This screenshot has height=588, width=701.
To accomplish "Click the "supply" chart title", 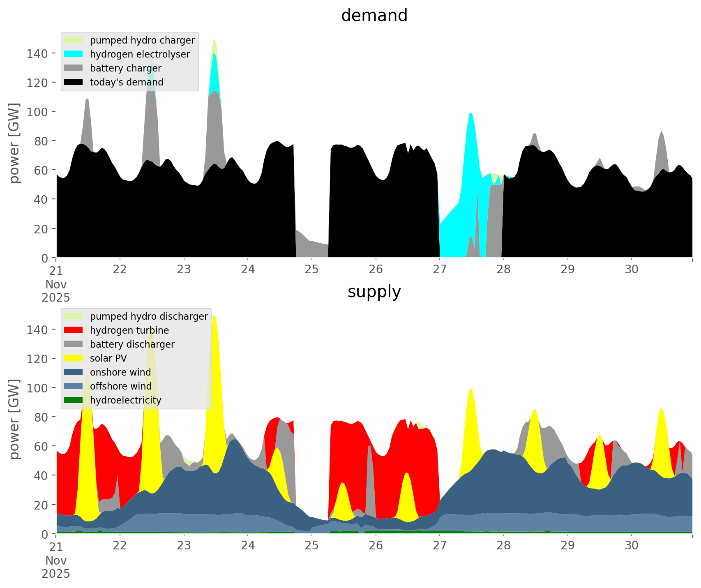I will click(374, 292).
